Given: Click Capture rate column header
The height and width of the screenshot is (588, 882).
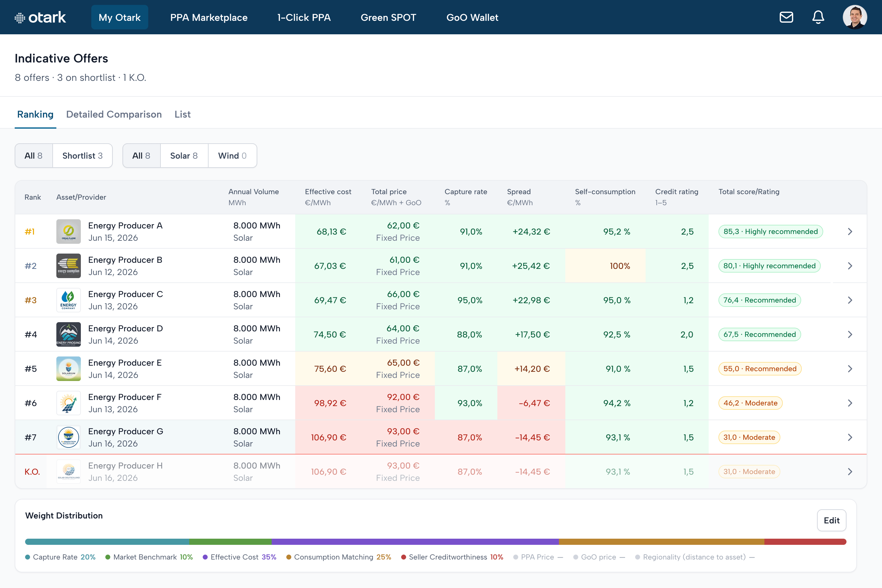Looking at the screenshot, I should [x=466, y=197].
